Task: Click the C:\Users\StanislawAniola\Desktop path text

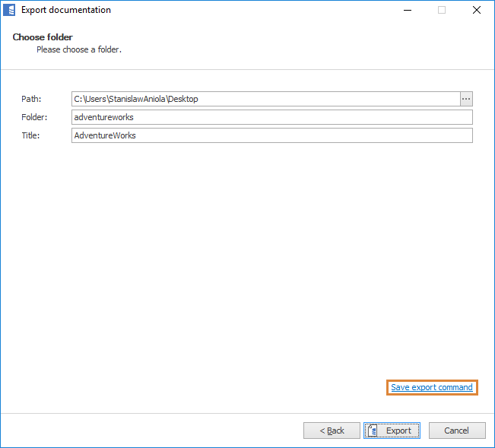Action: 135,99
